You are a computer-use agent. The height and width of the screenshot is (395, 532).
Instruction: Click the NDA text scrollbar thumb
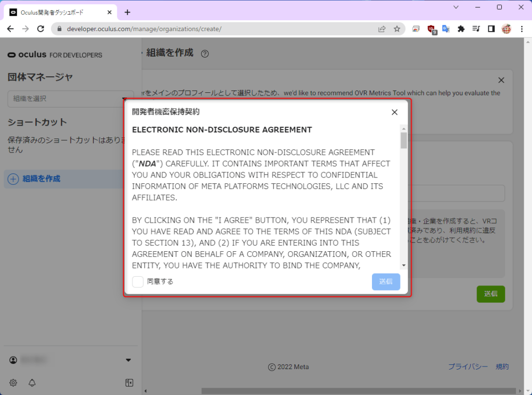click(403, 140)
